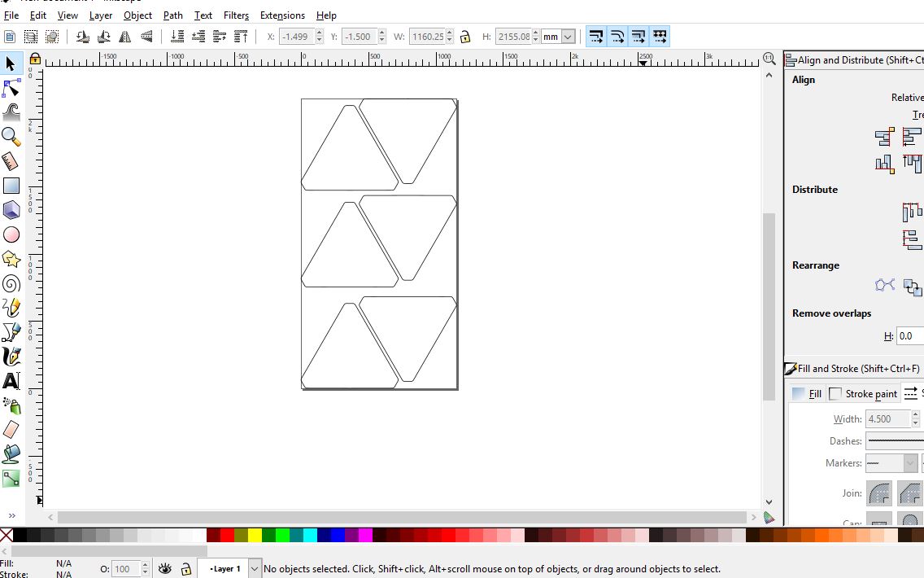Rotate selection 90° counter-clockwise

82,37
